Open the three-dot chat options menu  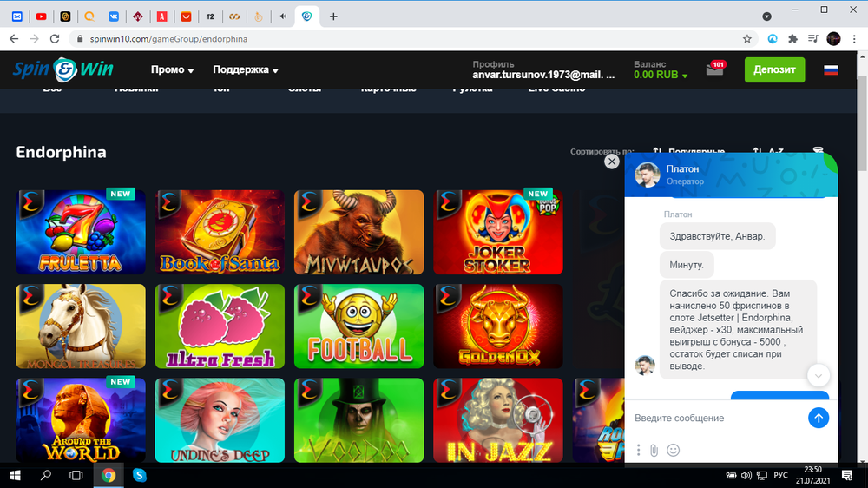click(x=639, y=450)
